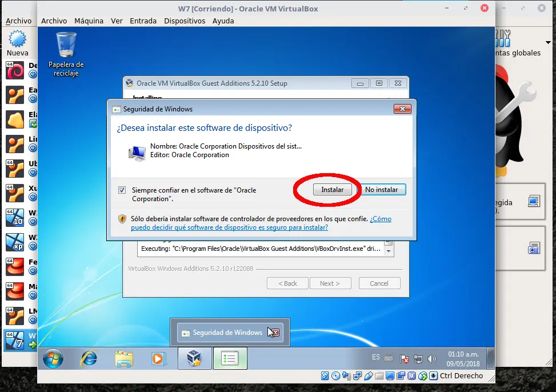Click the preferences tools icon in the VirtualBox Manager toolbar
Viewport: 556px width, 392px height.
503,38
